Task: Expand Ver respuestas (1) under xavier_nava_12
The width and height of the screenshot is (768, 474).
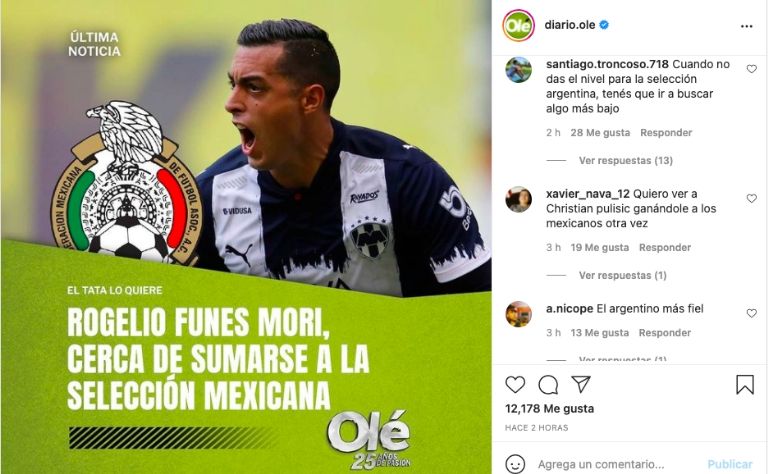Action: [623, 276]
